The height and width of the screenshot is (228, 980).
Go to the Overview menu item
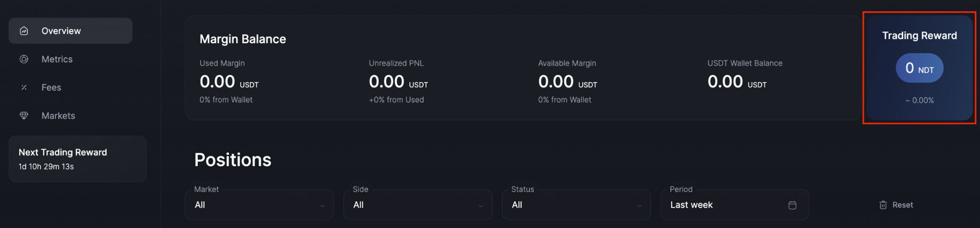pyautogui.click(x=61, y=31)
